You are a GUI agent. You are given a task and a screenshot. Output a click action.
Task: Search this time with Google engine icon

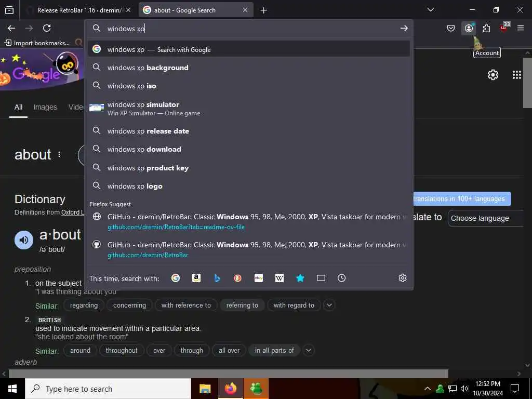(176, 278)
